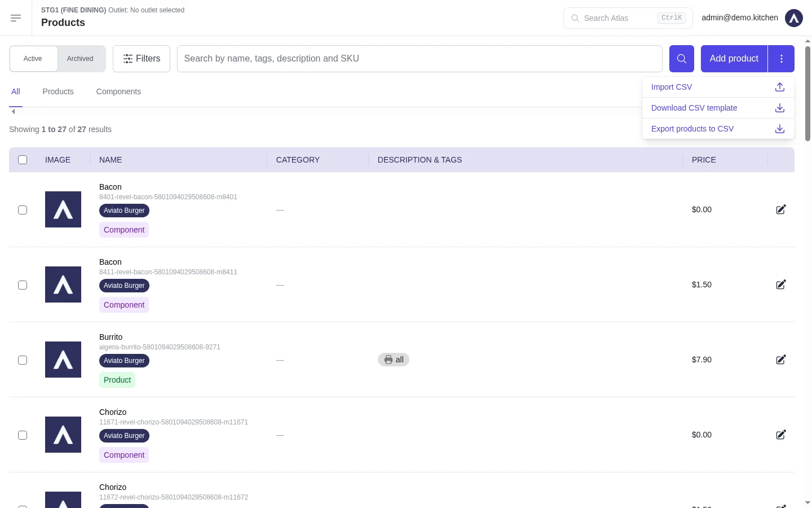Screen dimensions: 812x508
Task: Select the All tab
Action: coord(16,91)
